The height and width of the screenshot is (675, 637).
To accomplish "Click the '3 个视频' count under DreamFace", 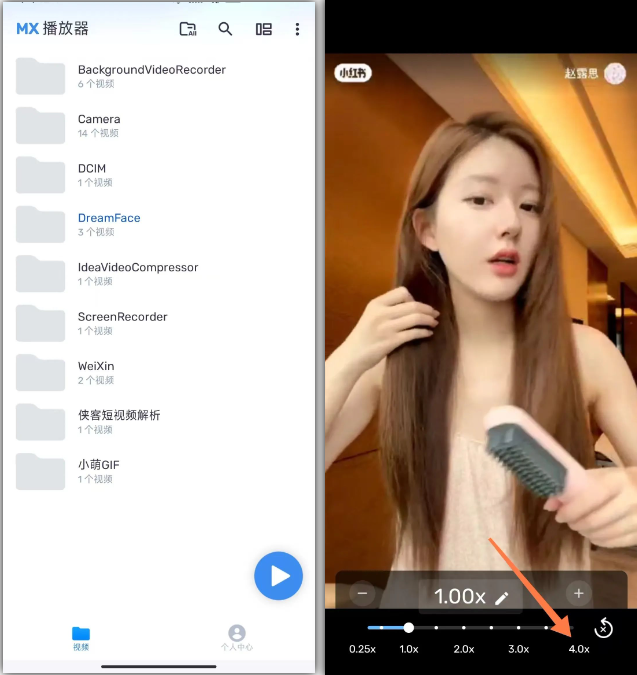I will [x=96, y=232].
